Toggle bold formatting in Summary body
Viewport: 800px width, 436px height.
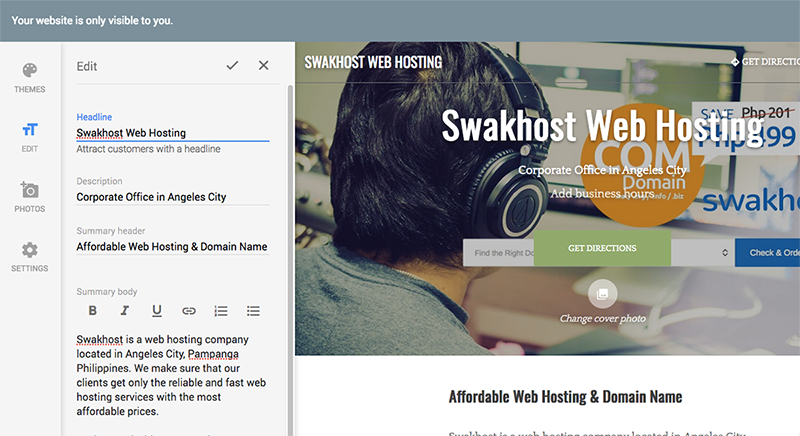click(93, 311)
